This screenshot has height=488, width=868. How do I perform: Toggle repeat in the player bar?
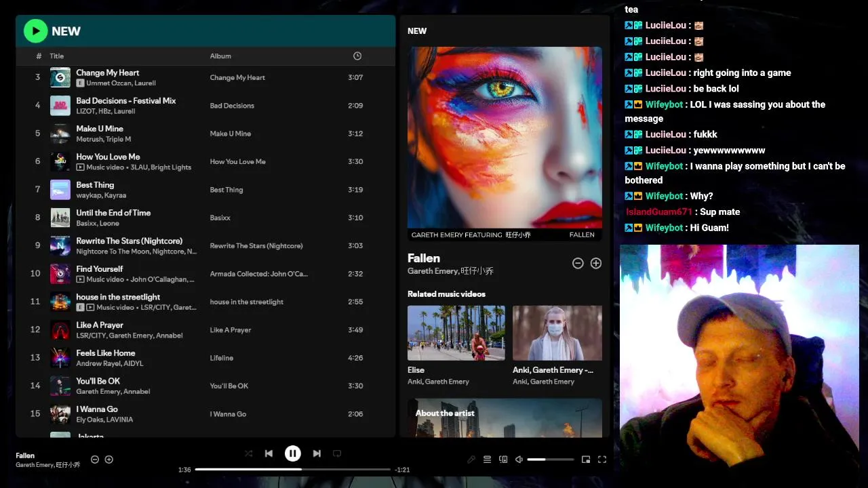337,453
